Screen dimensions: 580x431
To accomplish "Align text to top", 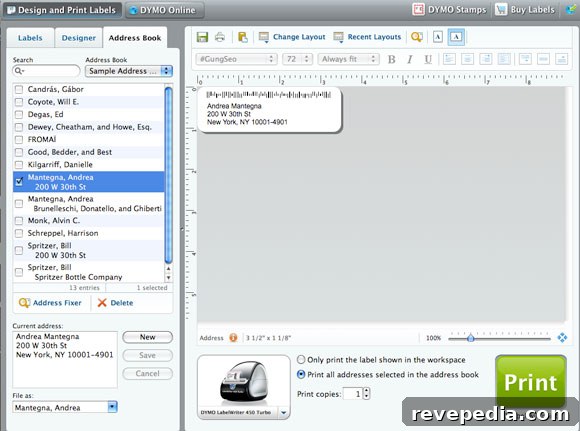I will point(525,59).
